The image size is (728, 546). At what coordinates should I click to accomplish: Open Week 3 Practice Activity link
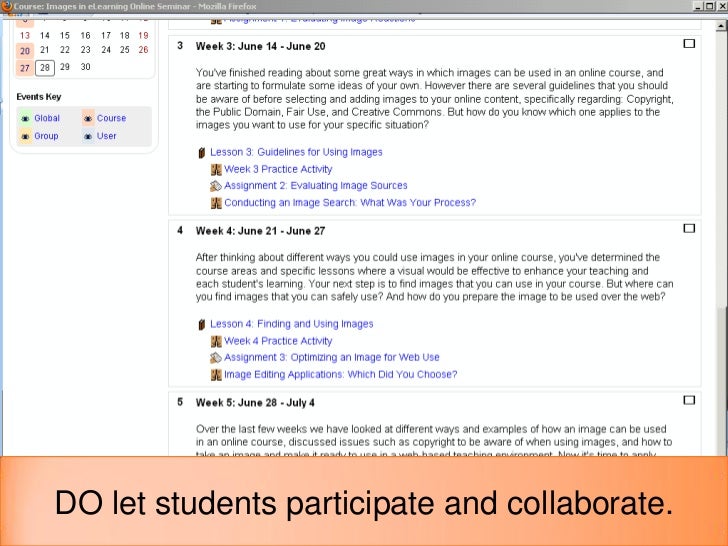coord(278,169)
